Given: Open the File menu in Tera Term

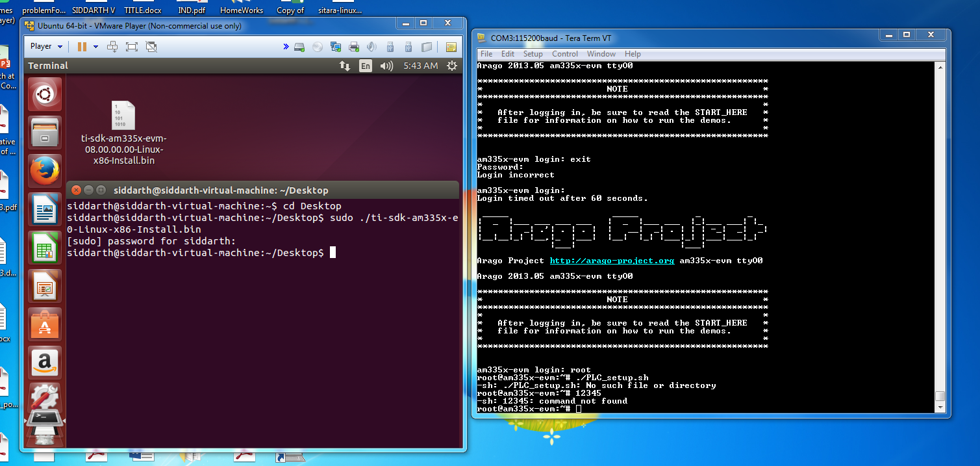Looking at the screenshot, I should (486, 54).
